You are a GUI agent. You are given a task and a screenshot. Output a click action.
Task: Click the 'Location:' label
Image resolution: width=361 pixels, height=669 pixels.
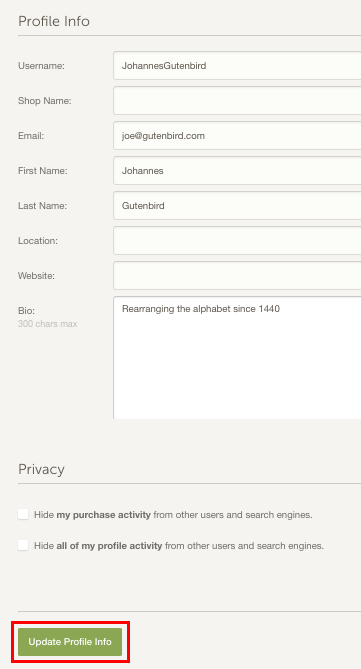coord(38,241)
